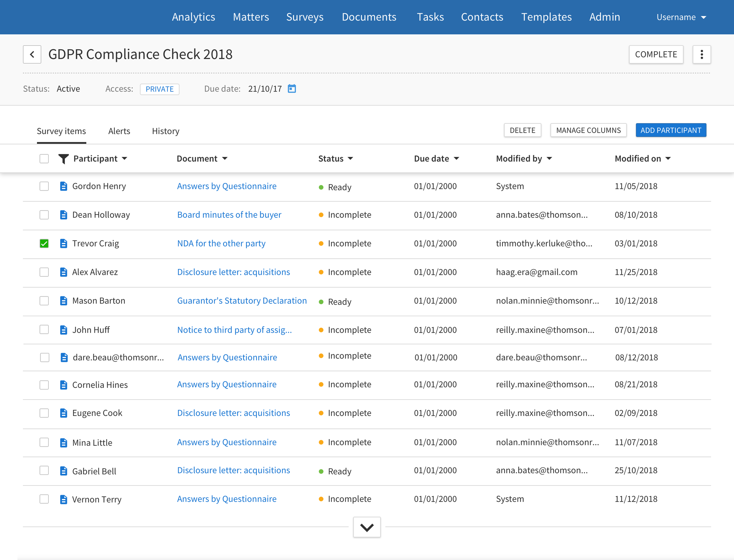This screenshot has width=734, height=560.
Task: Click the document icon for Cornelia Hines
Action: [x=63, y=385]
